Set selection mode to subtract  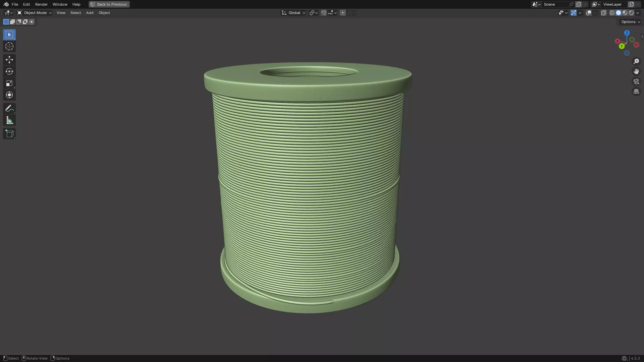19,22
